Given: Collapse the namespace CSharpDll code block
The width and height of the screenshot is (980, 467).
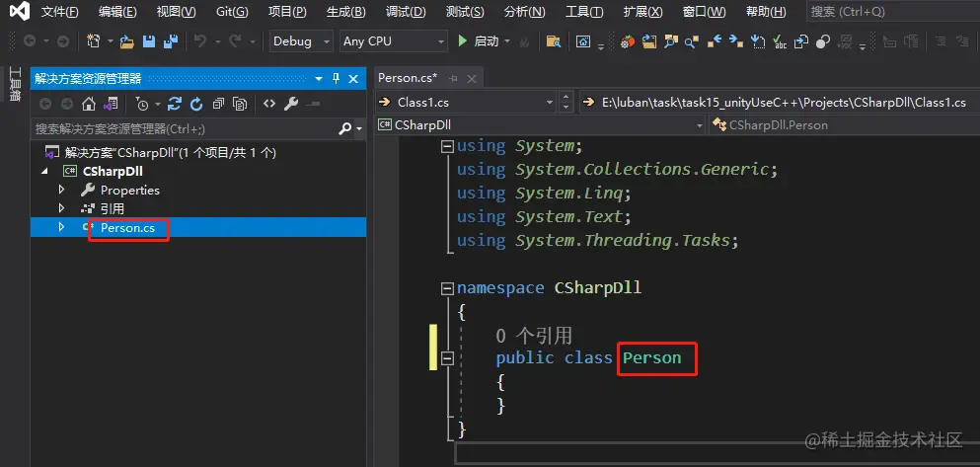Looking at the screenshot, I should pyautogui.click(x=447, y=288).
